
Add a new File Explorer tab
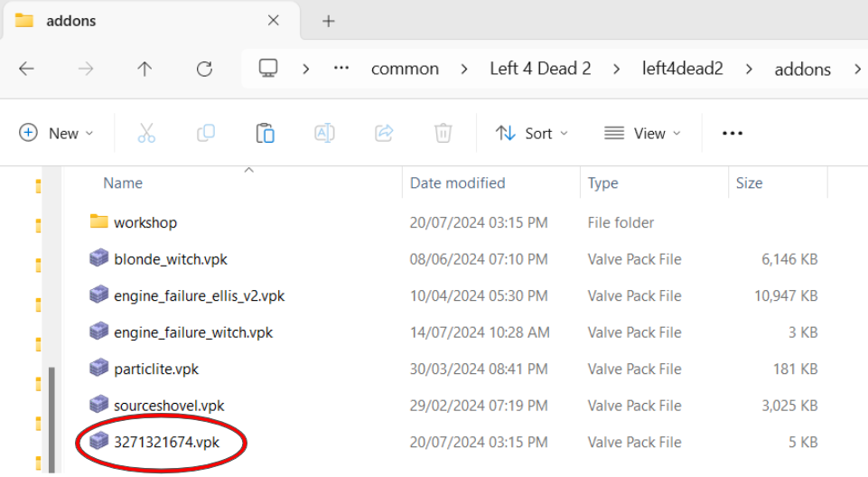pyautogui.click(x=328, y=21)
